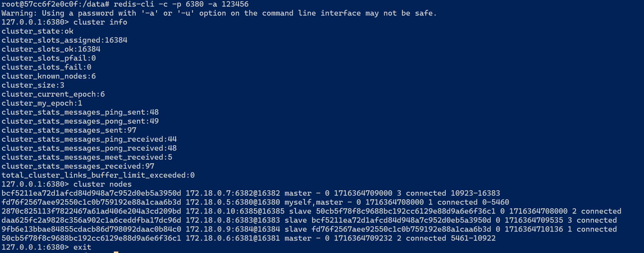644x253 pixels.
Task: Click node ID starting with 9fb6e13bbae8
Action: pyautogui.click(x=91, y=229)
